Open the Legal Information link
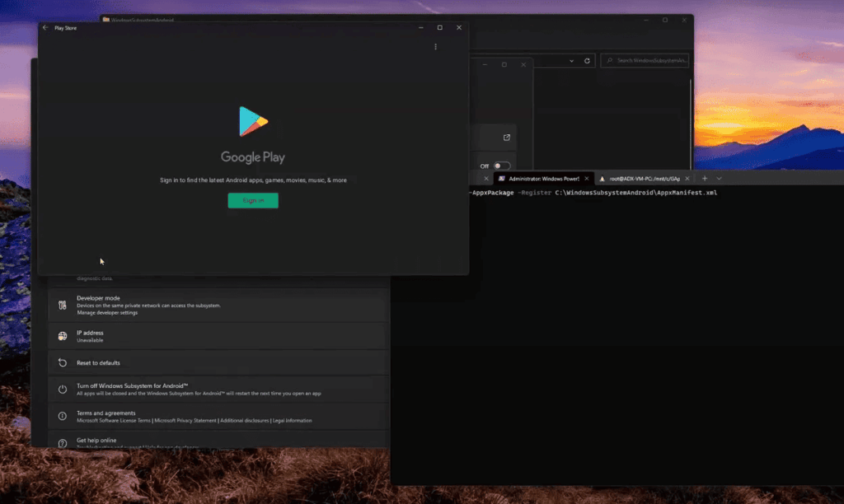This screenshot has height=504, width=844. click(x=293, y=421)
